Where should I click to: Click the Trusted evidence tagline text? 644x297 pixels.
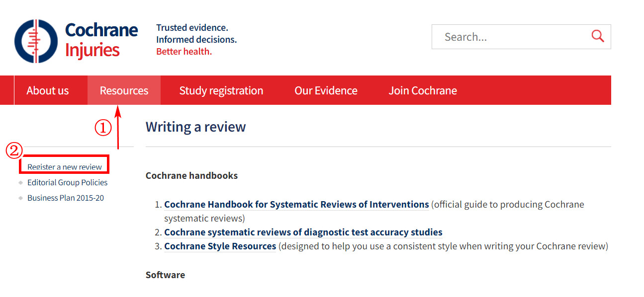click(x=192, y=27)
